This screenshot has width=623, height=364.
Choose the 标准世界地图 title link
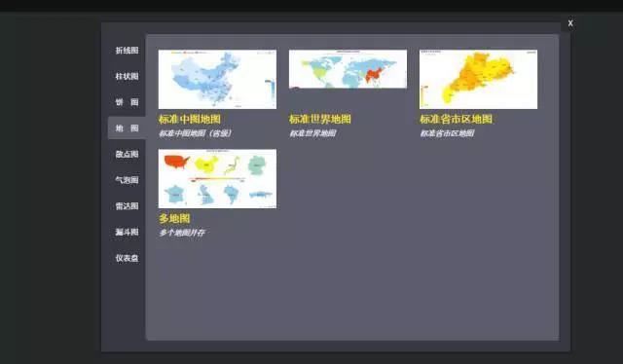click(x=320, y=119)
